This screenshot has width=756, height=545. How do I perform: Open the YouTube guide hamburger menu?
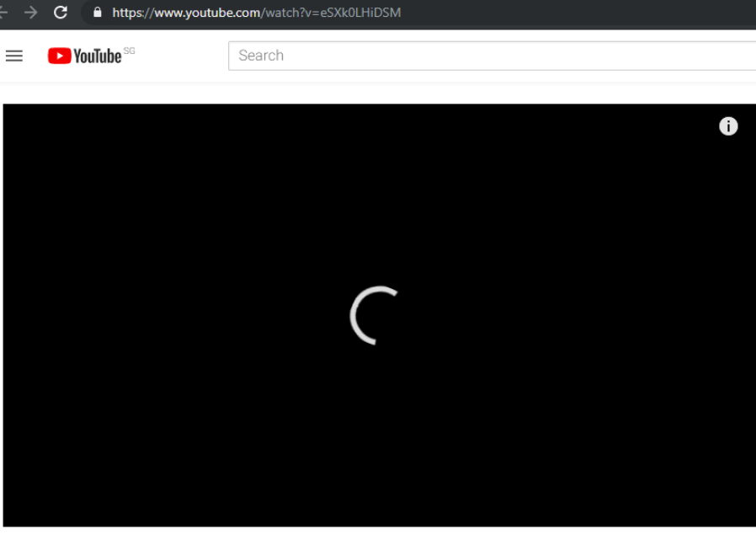(x=14, y=56)
